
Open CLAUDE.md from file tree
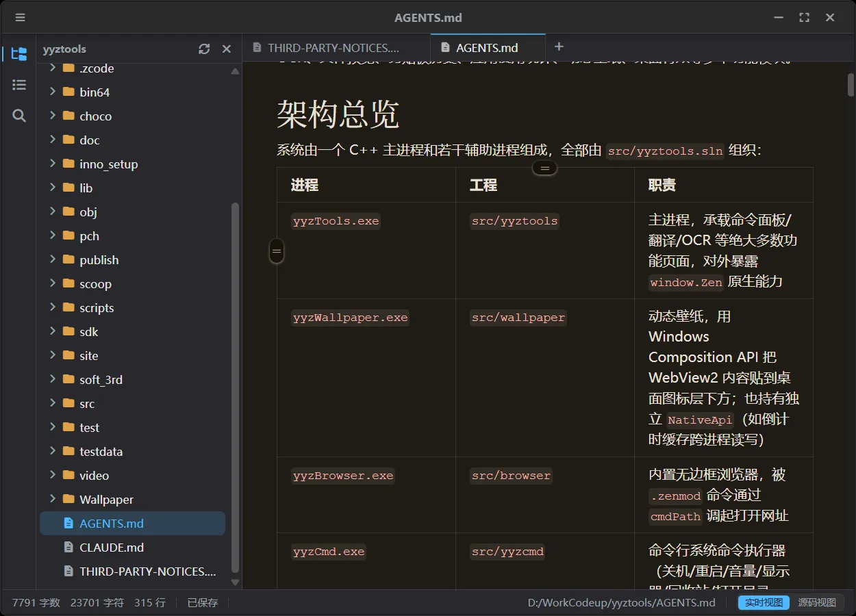point(133,547)
